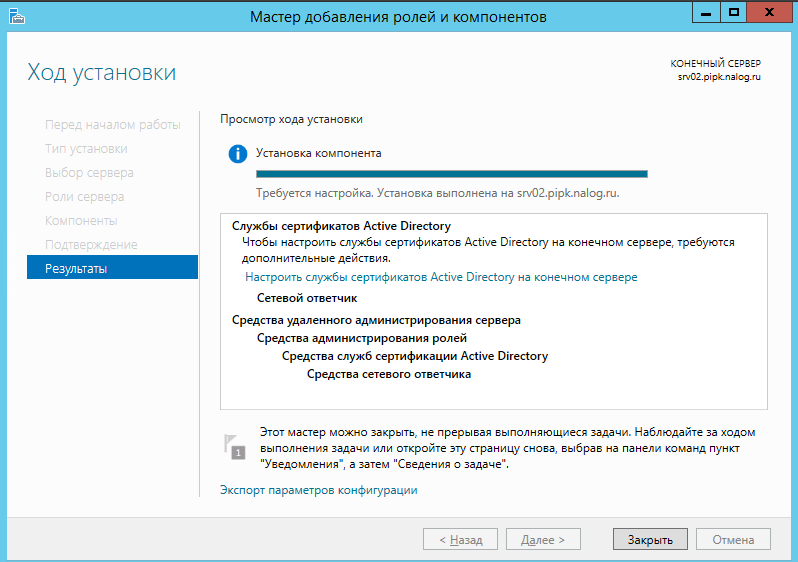Select the Компоненты step
Screen dimensions: 798x562
point(81,220)
